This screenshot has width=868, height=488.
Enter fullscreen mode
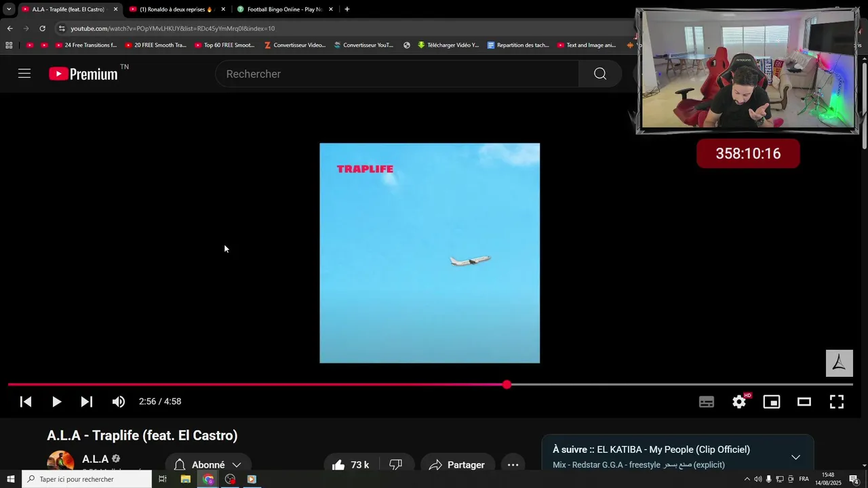[x=837, y=401]
